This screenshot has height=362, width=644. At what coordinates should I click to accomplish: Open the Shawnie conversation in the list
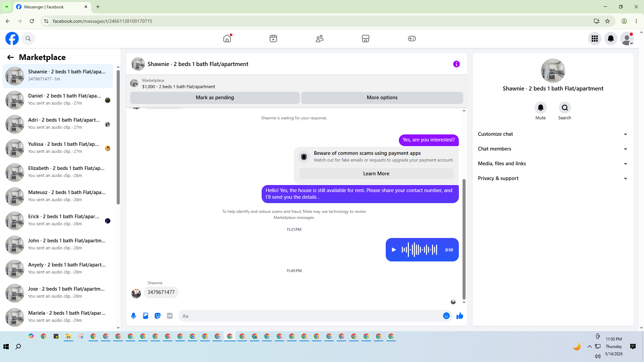(58, 76)
